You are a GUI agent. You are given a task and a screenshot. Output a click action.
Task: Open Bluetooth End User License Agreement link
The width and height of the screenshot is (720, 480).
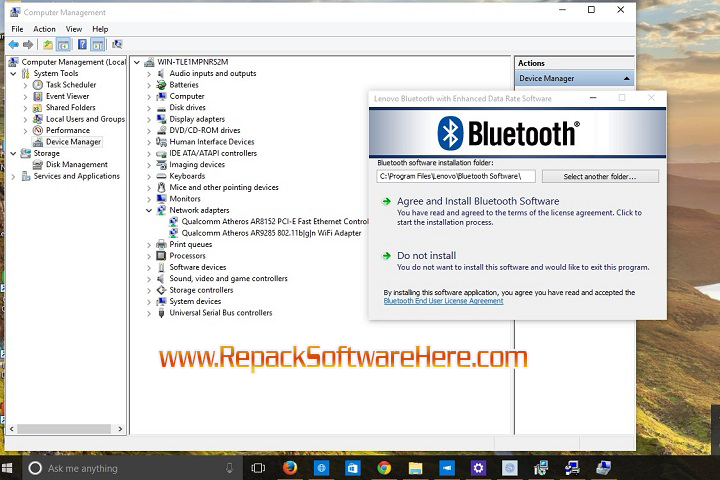click(444, 301)
